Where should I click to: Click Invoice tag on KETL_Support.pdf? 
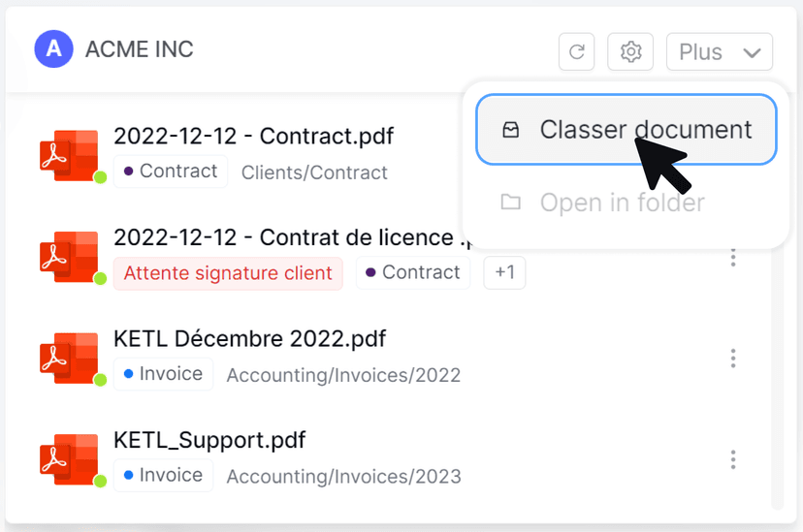163,476
